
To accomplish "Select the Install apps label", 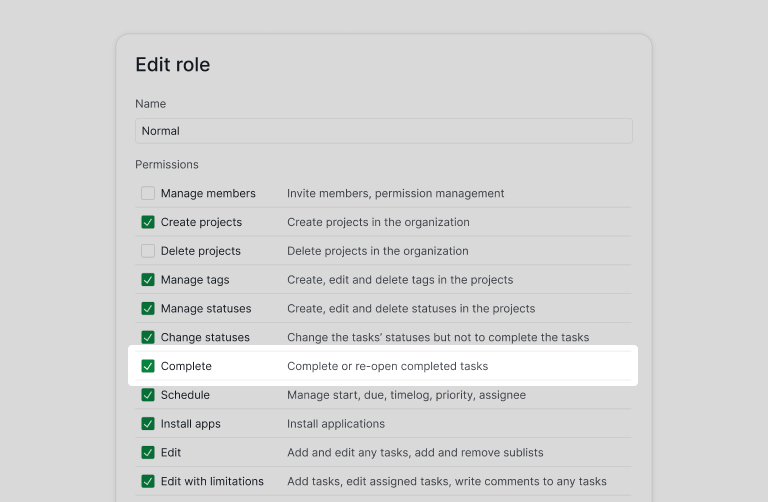I will pos(191,424).
